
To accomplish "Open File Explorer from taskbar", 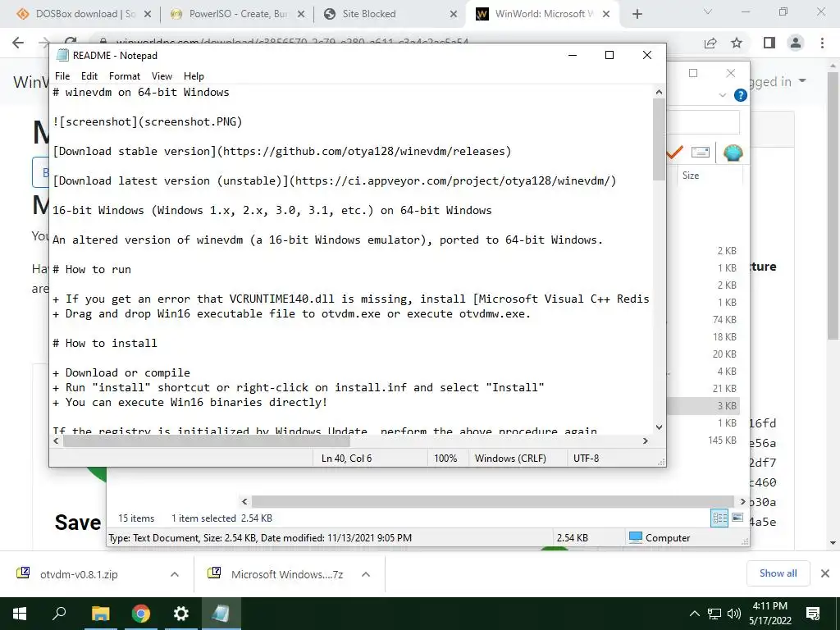I will 100,614.
